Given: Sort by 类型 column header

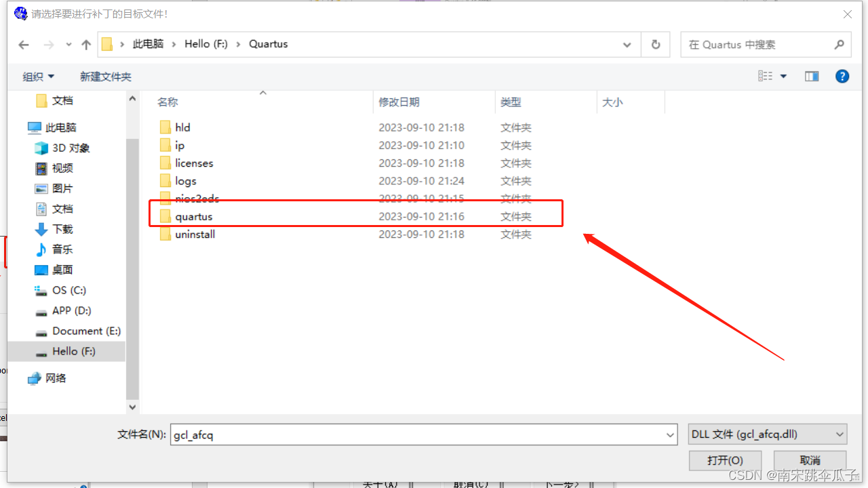Looking at the screenshot, I should pyautogui.click(x=511, y=102).
